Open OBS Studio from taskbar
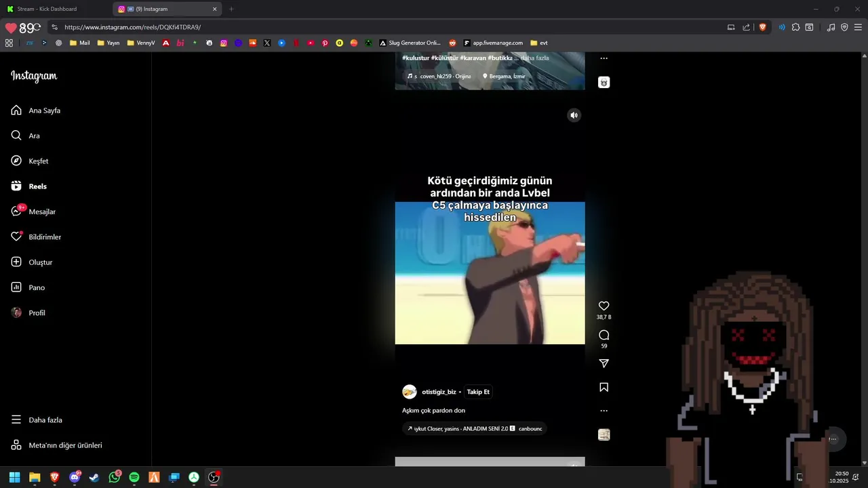This screenshot has width=868, height=488. tap(214, 477)
